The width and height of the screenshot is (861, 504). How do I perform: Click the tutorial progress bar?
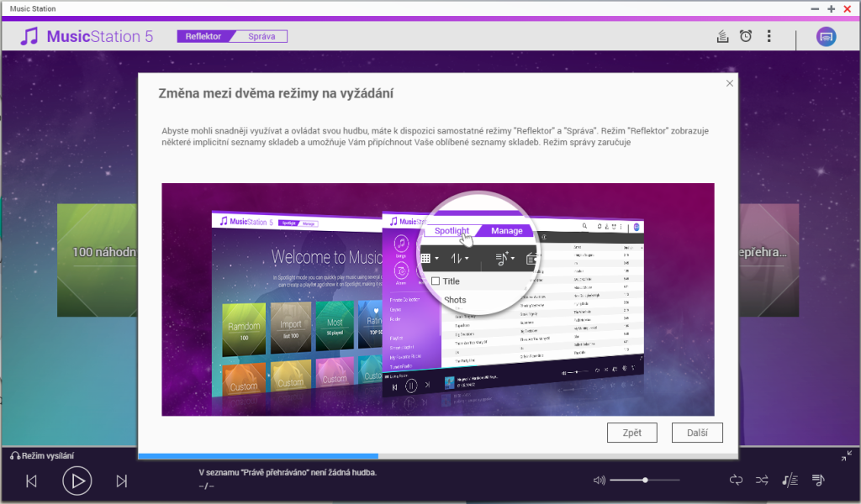[437, 456]
